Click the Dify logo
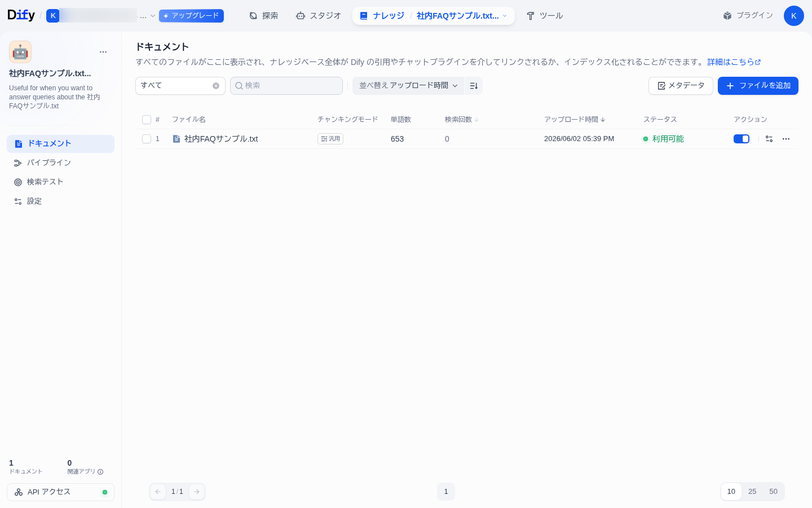 21,15
